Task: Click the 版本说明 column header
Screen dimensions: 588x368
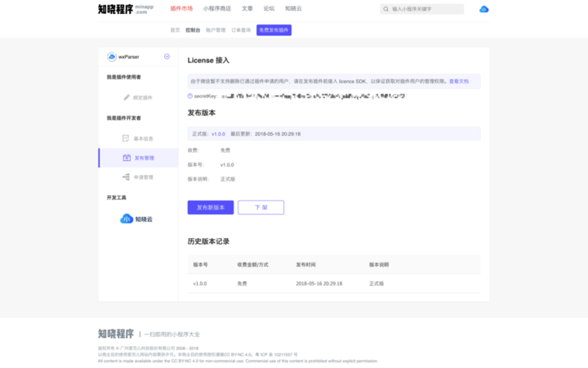Action: pyautogui.click(x=379, y=265)
